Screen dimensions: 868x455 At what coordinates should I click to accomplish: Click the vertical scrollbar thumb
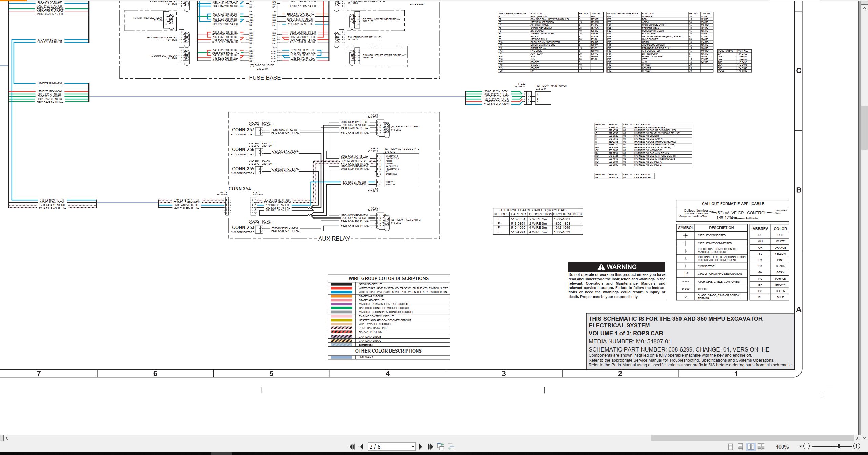point(865,128)
